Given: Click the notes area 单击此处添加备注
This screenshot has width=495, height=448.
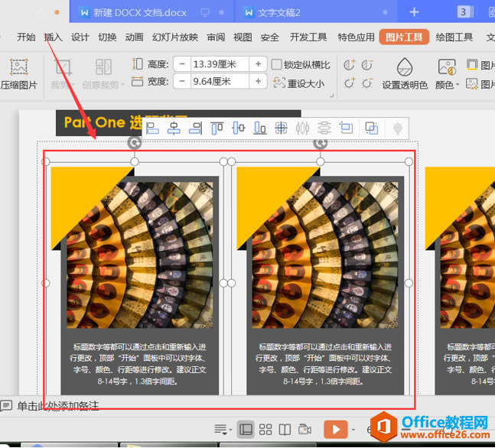Looking at the screenshot, I should 58,406.
